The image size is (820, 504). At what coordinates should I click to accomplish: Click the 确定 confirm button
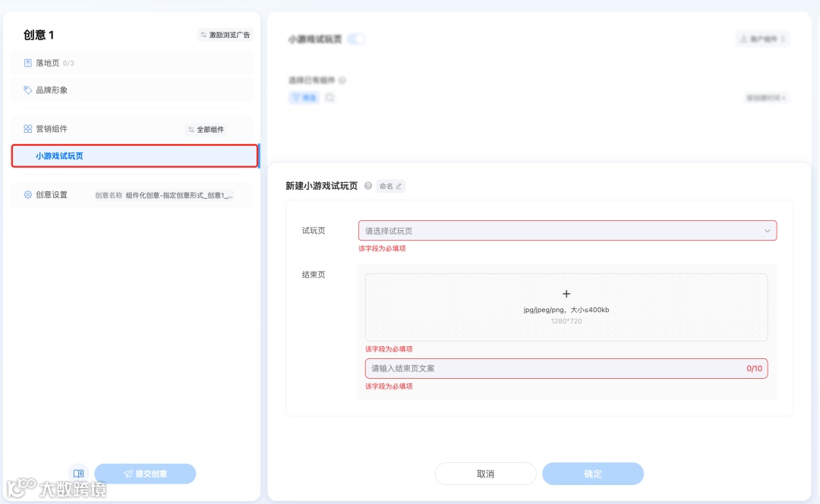592,473
